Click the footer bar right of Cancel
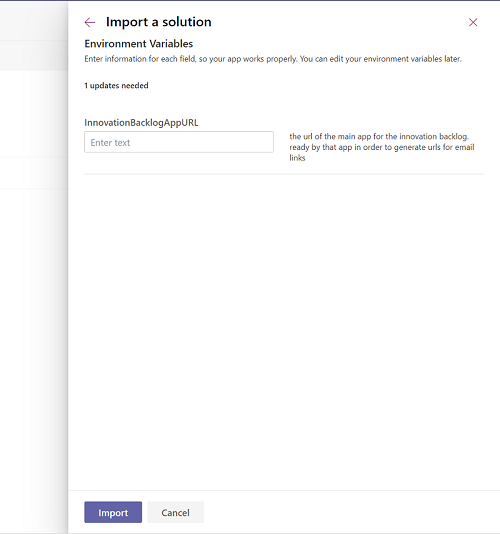 point(351,512)
